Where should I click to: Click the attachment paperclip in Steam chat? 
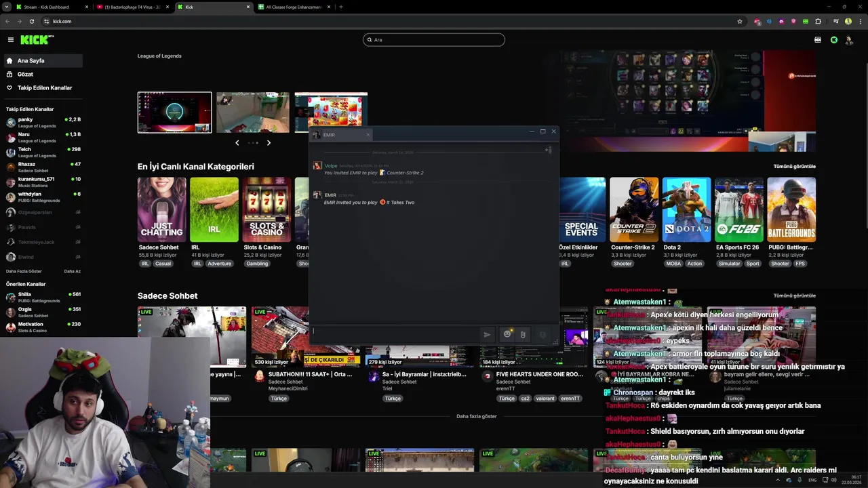[523, 334]
